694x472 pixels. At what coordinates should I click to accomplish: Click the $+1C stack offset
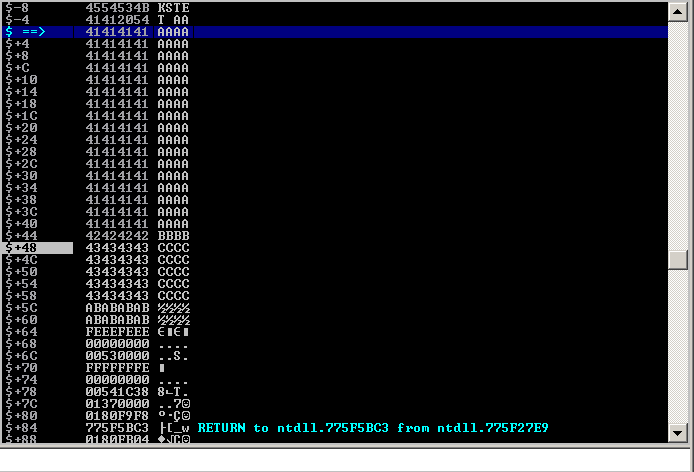pos(22,116)
